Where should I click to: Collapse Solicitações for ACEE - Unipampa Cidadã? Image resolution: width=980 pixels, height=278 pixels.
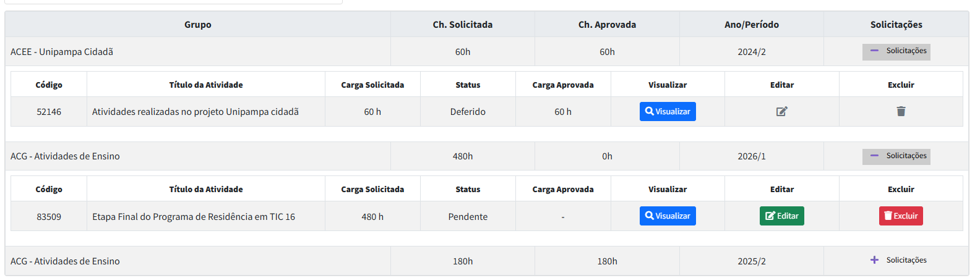(896, 52)
